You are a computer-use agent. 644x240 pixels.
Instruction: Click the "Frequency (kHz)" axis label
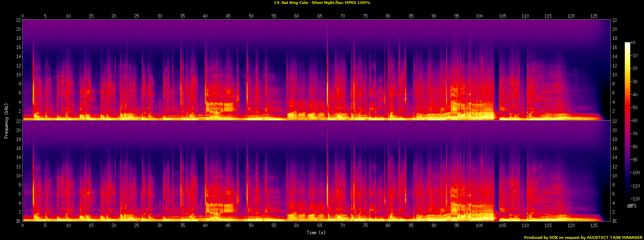coord(6,121)
